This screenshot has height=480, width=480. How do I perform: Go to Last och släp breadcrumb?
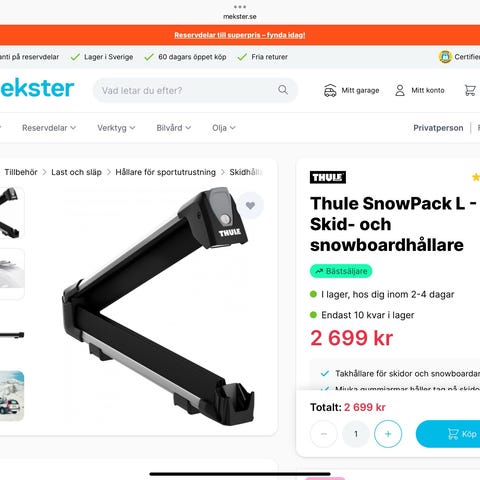click(76, 172)
